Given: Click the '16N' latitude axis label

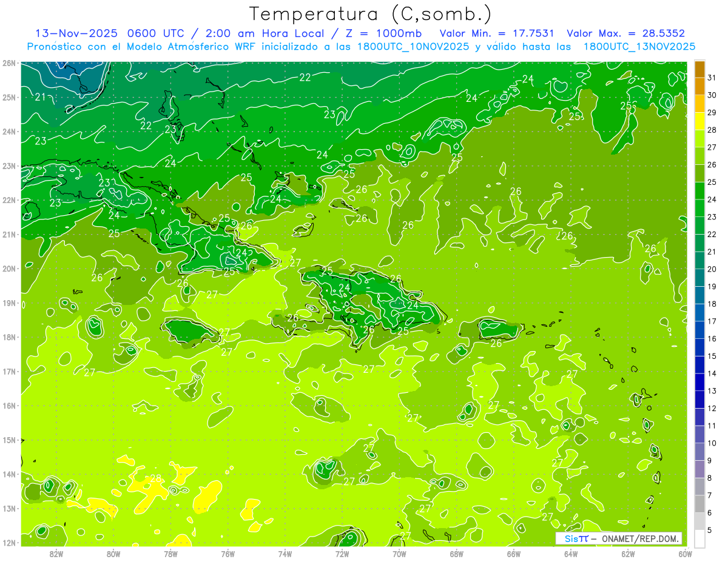Looking at the screenshot, I should 9,406.
